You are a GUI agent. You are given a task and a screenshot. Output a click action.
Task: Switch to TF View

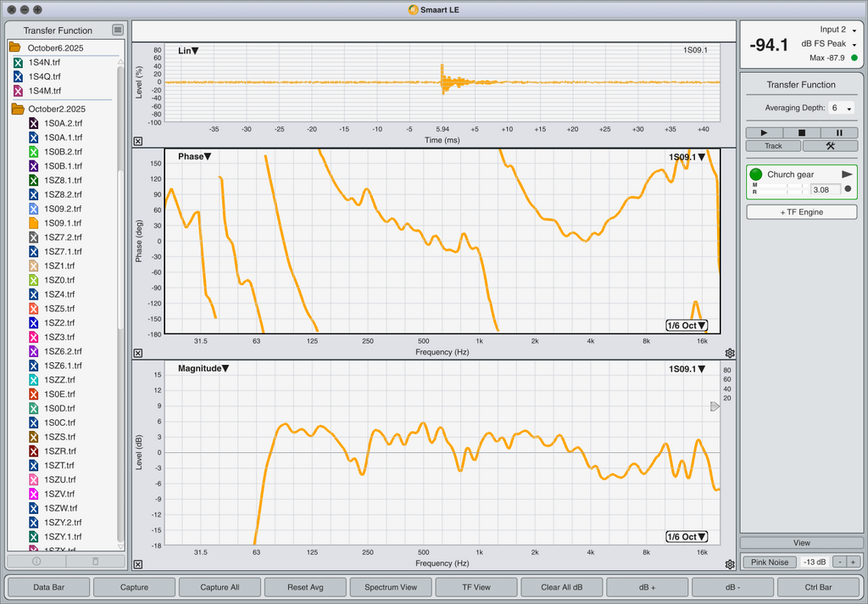[x=476, y=587]
